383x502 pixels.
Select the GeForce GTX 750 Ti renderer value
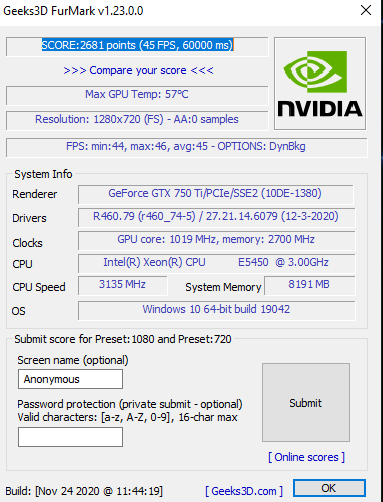pos(215,193)
